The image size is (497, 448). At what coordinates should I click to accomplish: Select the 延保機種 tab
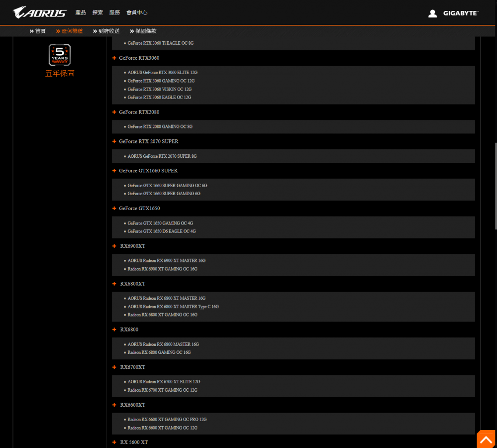click(70, 31)
